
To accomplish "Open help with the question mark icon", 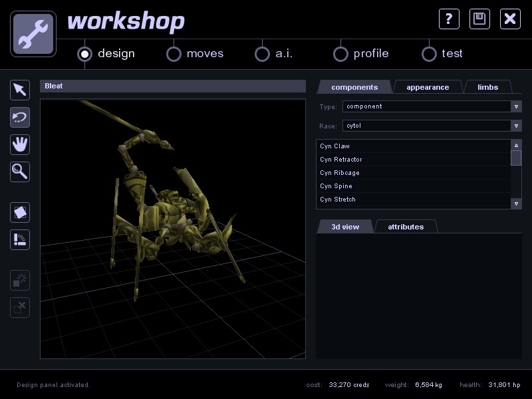I will (x=449, y=19).
